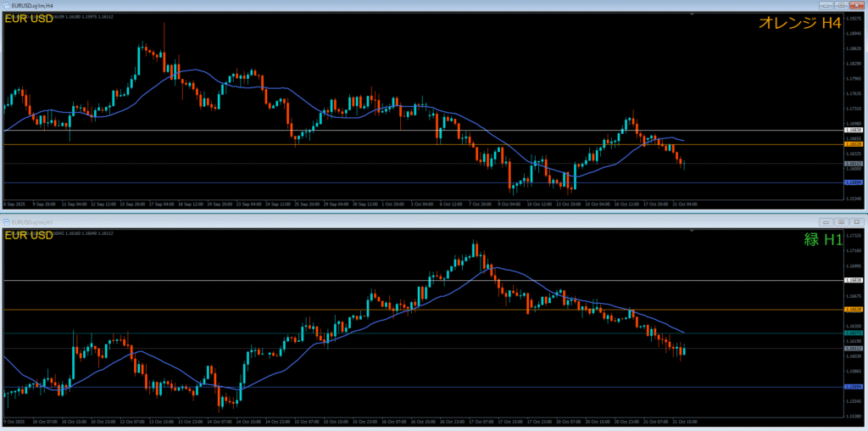The image size is (868, 431).
Task: Click the chart shift triangle on H1 chart
Action: [x=693, y=230]
